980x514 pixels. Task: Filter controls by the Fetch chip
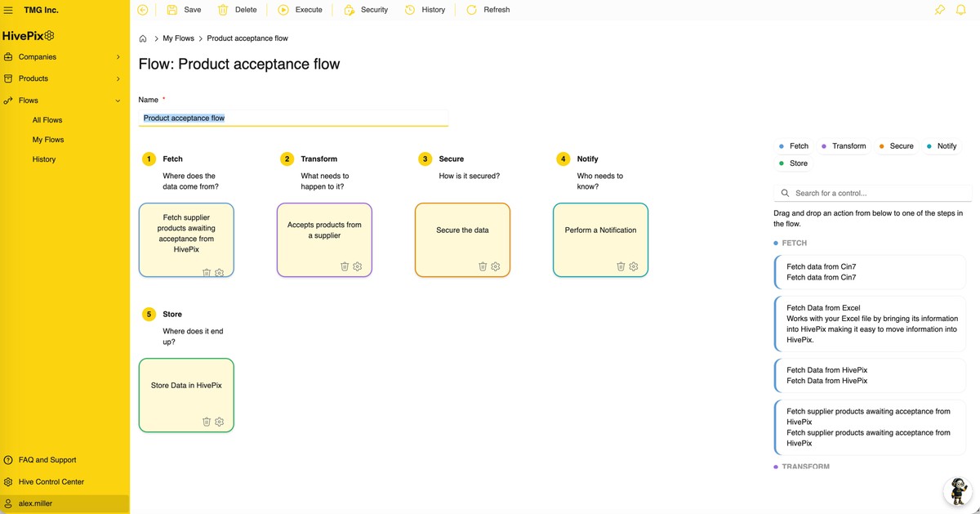point(793,146)
